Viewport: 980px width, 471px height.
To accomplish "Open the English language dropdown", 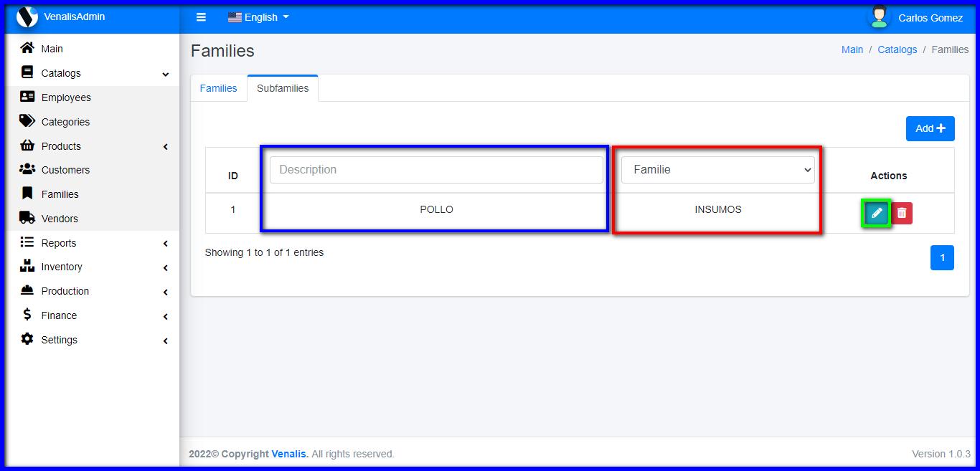I will 258,17.
